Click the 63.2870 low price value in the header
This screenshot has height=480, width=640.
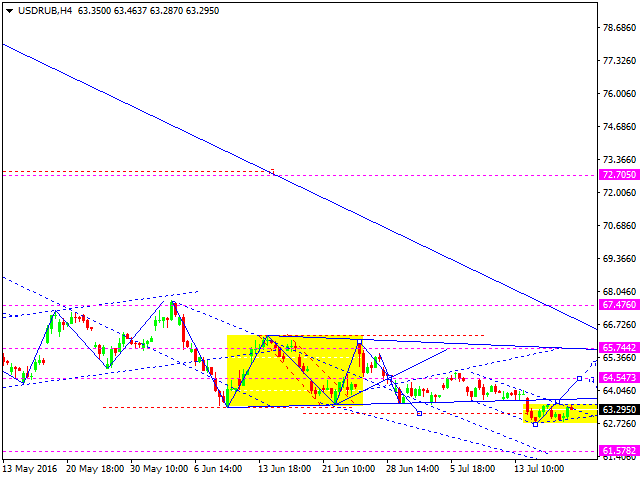166,11
